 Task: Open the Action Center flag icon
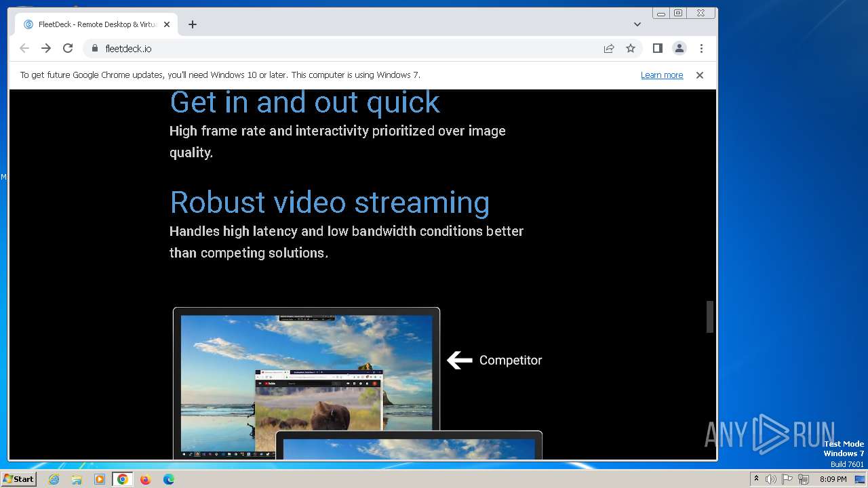[787, 479]
